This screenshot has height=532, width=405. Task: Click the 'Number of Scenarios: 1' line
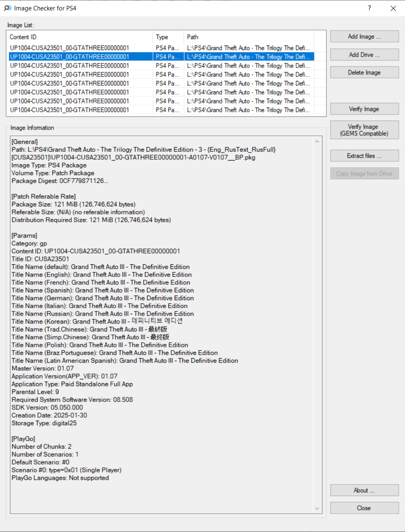click(x=45, y=454)
